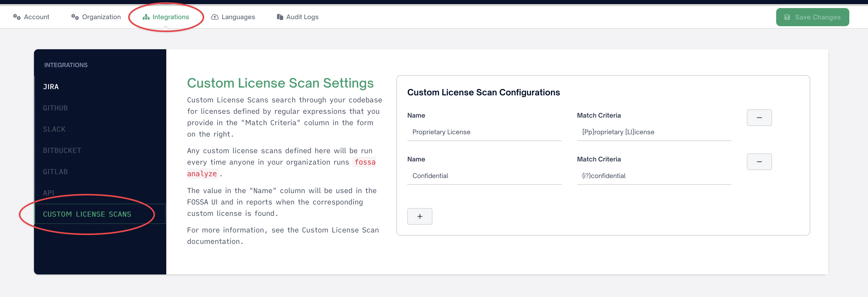This screenshot has height=297, width=868.
Task: Click the Confidential name field
Action: click(x=484, y=176)
